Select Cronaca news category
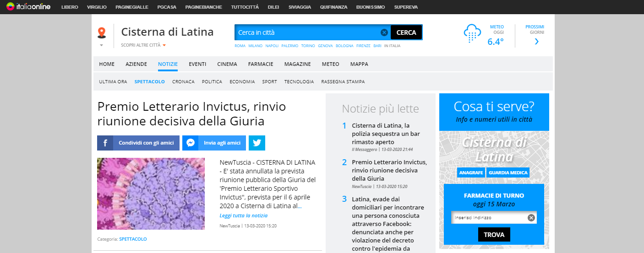Viewport: 644px width, 253px height. tap(183, 82)
